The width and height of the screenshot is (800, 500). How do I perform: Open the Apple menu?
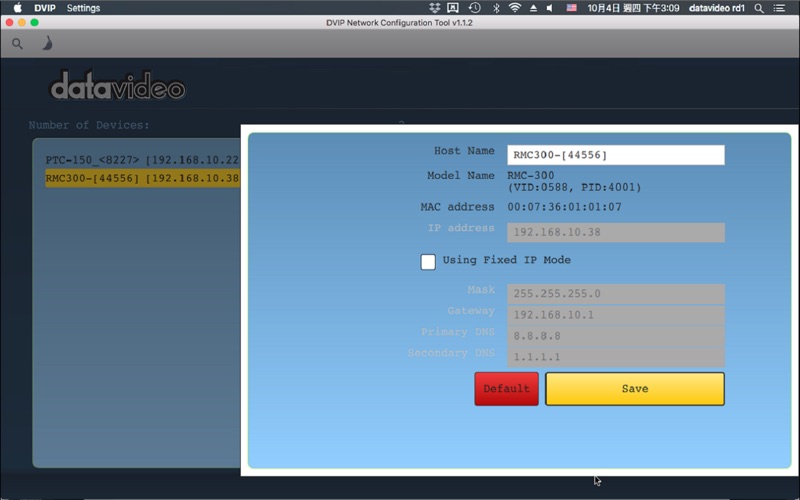point(17,8)
